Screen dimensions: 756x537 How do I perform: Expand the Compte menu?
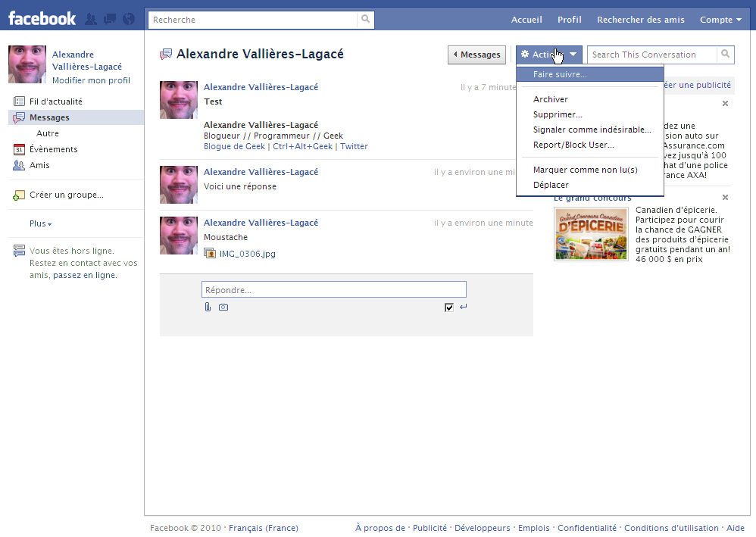(x=720, y=20)
